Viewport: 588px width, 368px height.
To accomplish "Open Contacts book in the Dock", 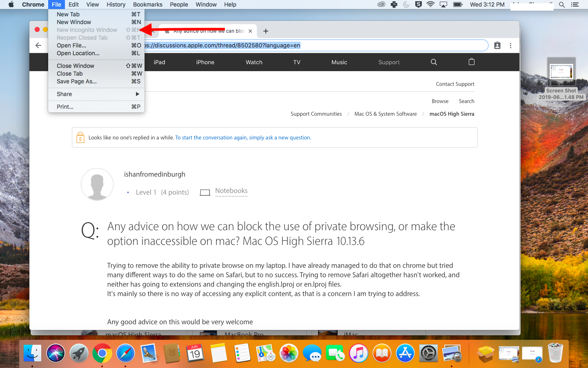I will click(x=172, y=353).
